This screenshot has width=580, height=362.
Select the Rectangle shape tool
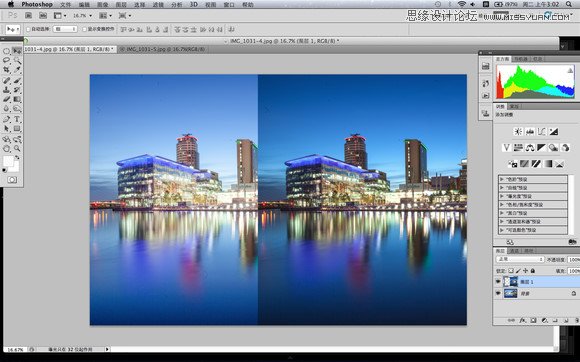tap(17, 129)
